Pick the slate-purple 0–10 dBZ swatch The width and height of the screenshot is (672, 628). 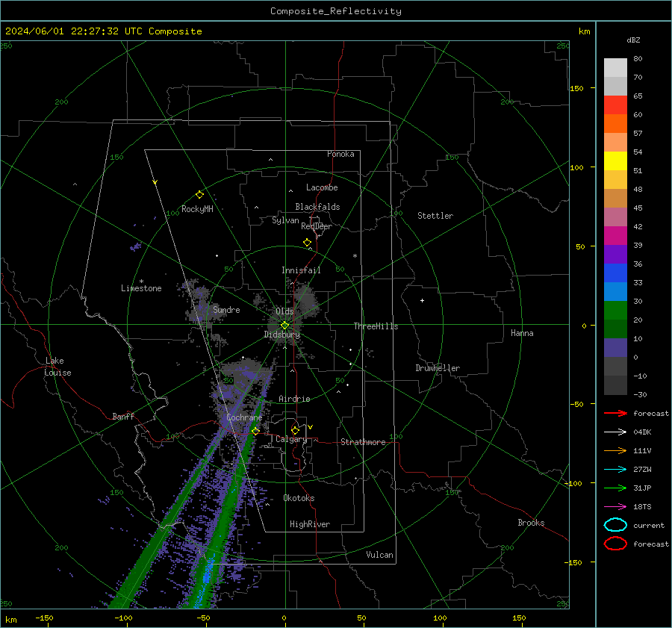pos(615,348)
